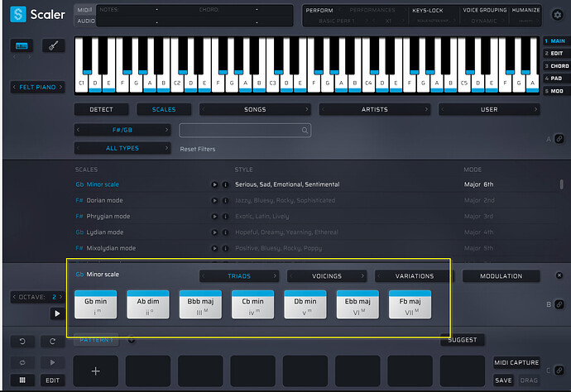This screenshot has height=392, width=571.
Task: Switch to the 2 EDIT tab
Action: [x=555, y=54]
